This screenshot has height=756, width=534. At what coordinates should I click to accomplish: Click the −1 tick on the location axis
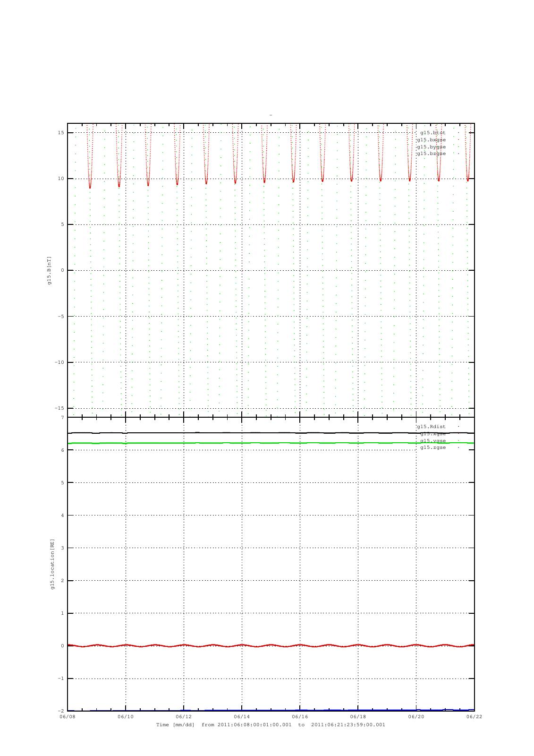(61, 679)
